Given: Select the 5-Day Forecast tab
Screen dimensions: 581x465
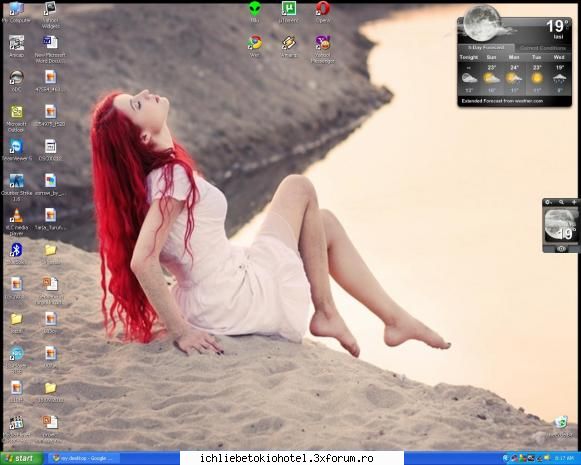Looking at the screenshot, I should click(486, 48).
